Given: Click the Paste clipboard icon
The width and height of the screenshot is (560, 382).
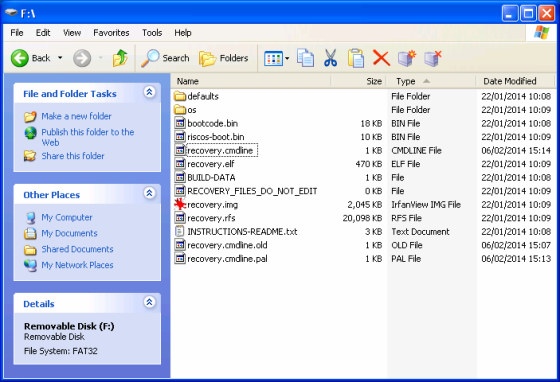Looking at the screenshot, I should click(356, 58).
